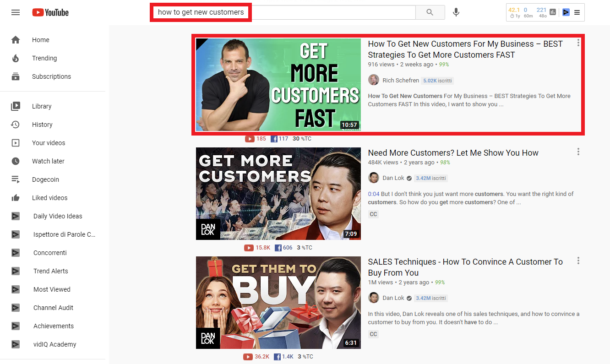The image size is (610, 364).
Task: Visit Dan Lok channel name under Need More Customers
Action: point(393,178)
